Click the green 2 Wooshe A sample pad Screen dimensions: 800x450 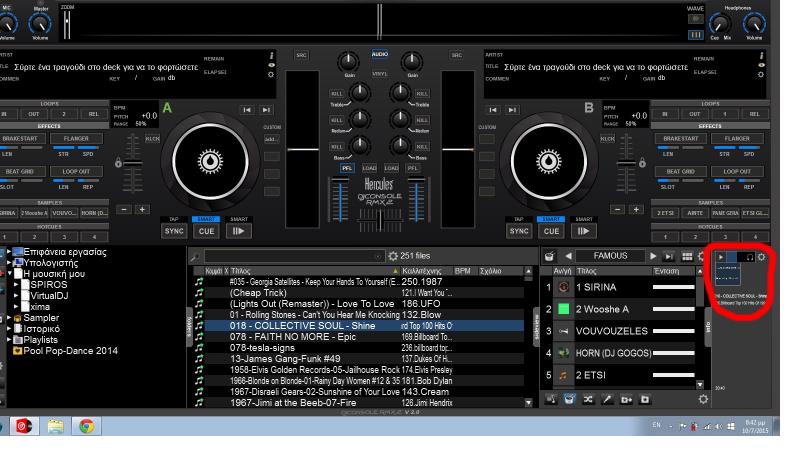click(x=563, y=309)
